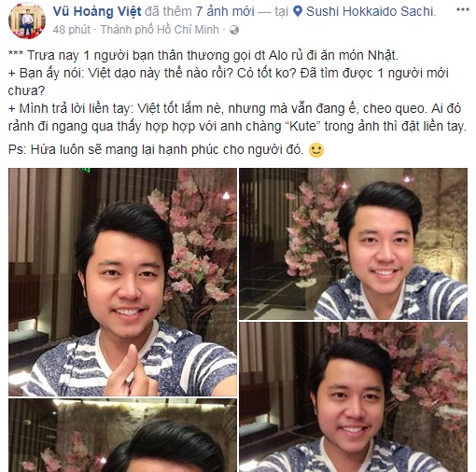Image resolution: width=476 pixels, height=472 pixels.
Task: Click the post line starting 'Trưa nay'
Action: (203, 56)
